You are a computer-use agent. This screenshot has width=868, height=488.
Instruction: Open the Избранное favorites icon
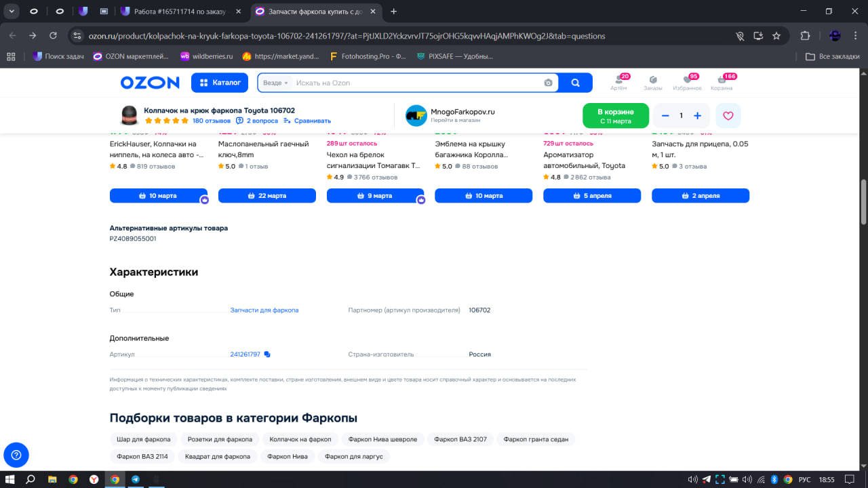pyautogui.click(x=688, y=83)
